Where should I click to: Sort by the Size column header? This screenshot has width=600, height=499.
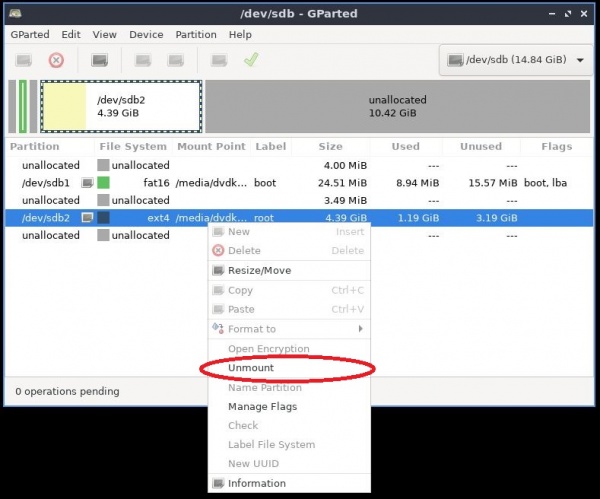pos(330,146)
